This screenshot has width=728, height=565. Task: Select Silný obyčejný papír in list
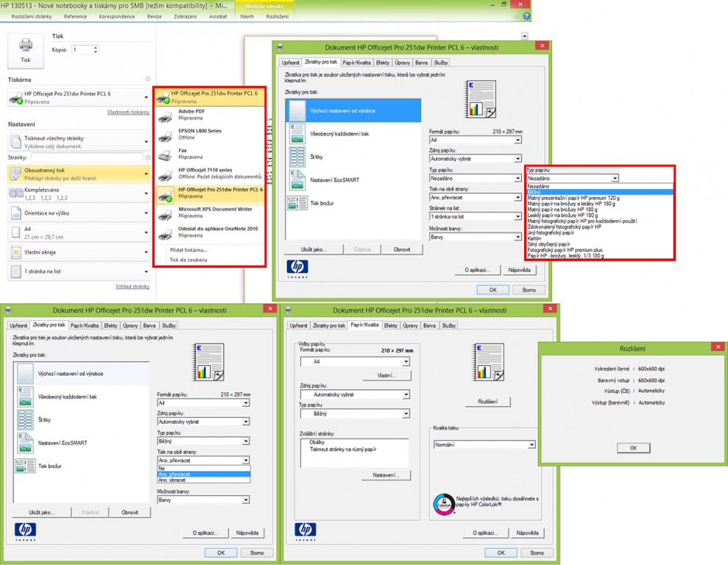point(599,244)
